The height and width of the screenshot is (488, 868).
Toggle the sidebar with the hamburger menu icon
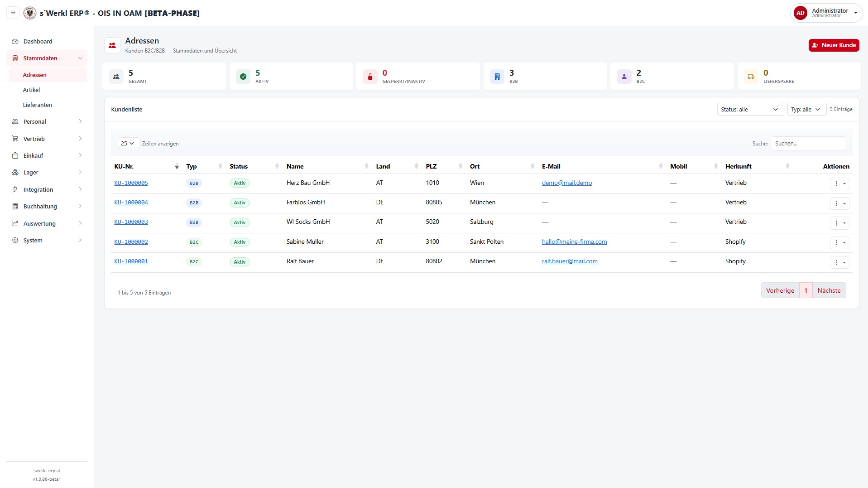click(x=13, y=13)
